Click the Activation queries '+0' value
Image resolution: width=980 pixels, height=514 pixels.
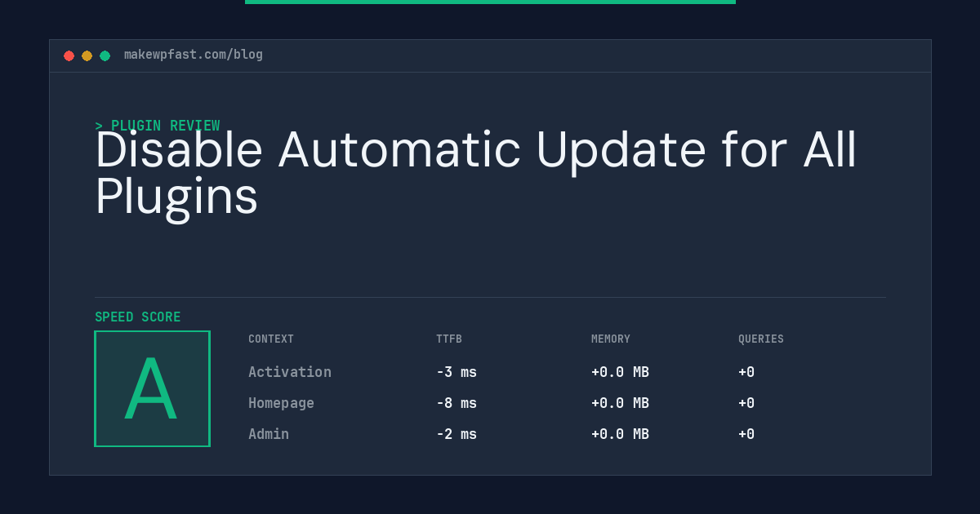tap(746, 372)
